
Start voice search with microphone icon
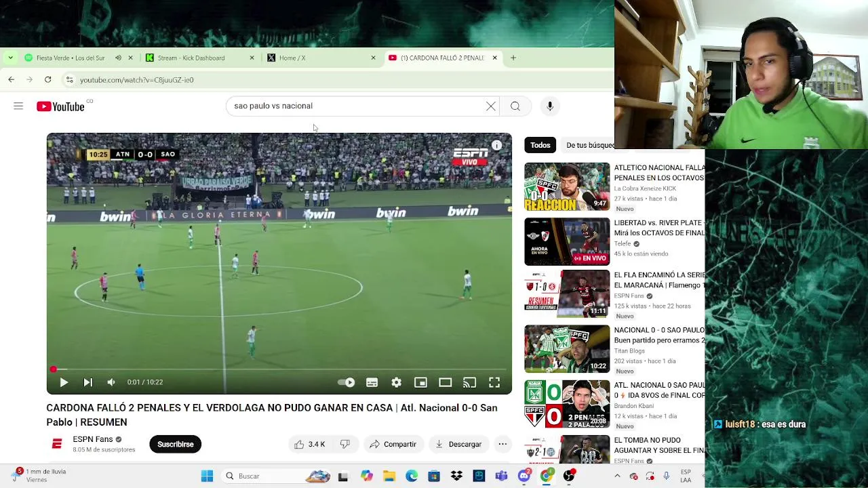550,106
